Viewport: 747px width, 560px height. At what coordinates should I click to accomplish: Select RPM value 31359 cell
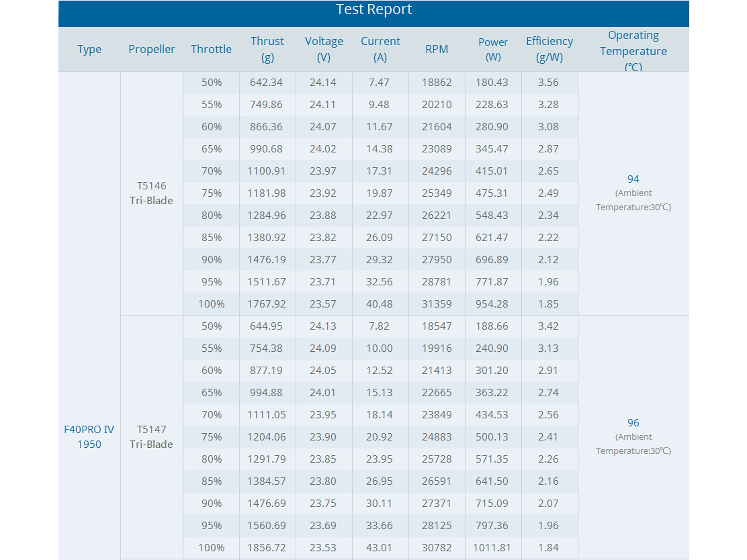436,304
